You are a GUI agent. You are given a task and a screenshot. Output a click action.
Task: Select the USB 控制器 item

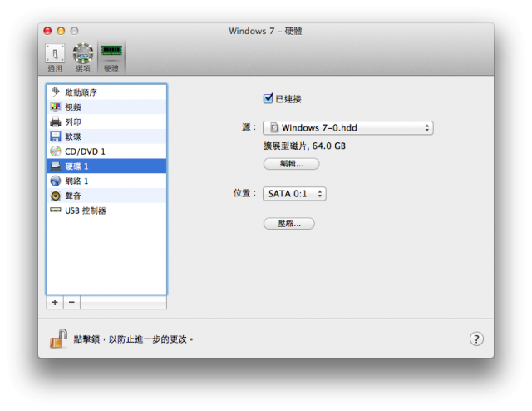click(106, 210)
